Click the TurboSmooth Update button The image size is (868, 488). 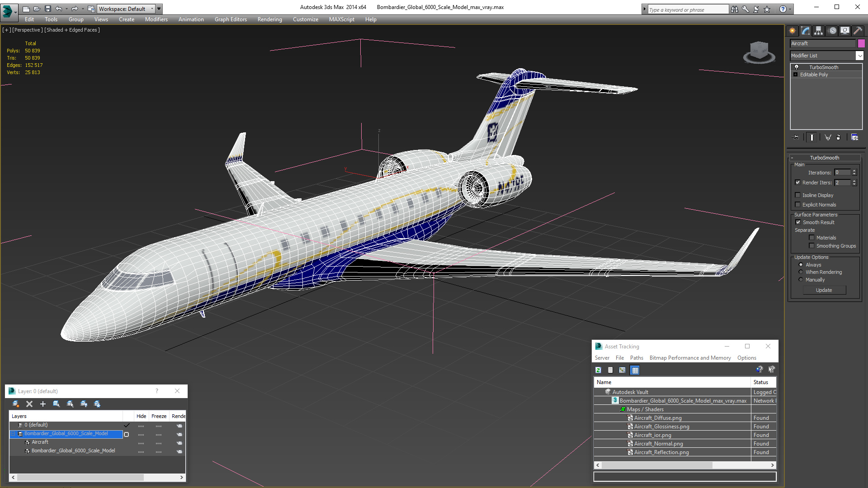click(x=824, y=290)
